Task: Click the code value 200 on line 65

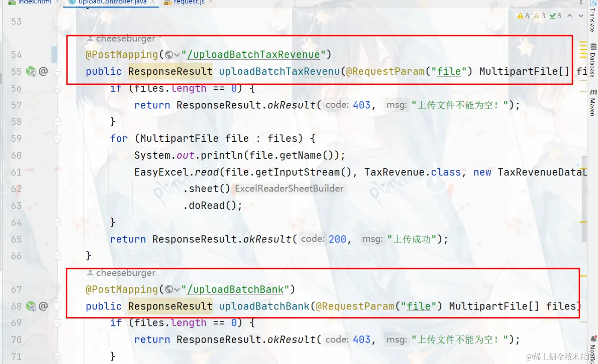Action: [x=337, y=239]
